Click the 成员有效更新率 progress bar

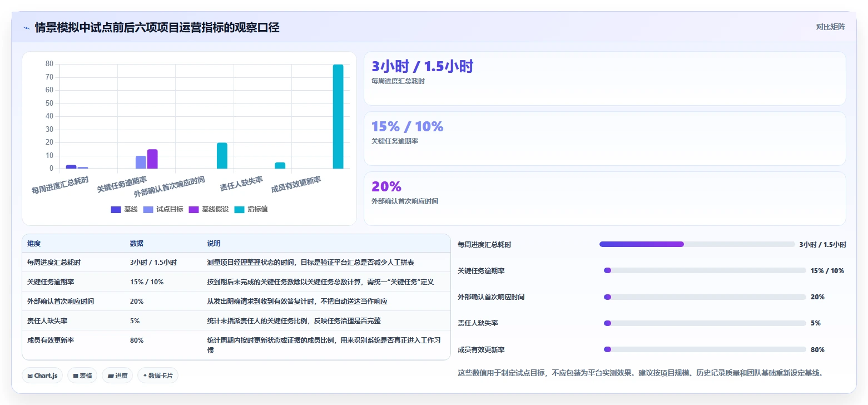(705, 349)
